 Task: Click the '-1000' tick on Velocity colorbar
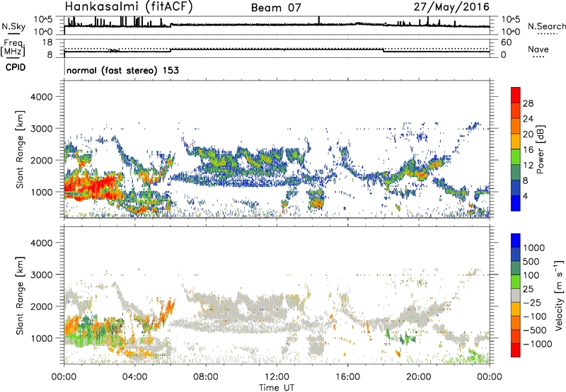coord(537,344)
